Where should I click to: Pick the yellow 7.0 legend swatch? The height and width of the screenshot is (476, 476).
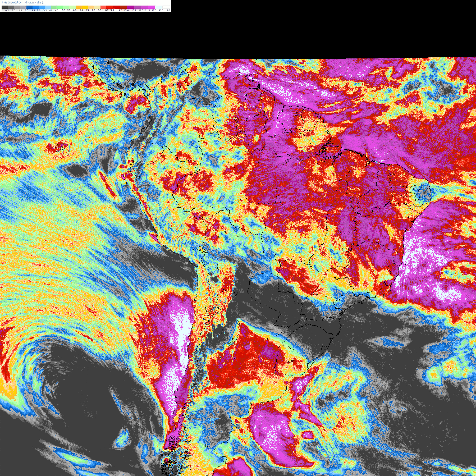pos(85,7)
